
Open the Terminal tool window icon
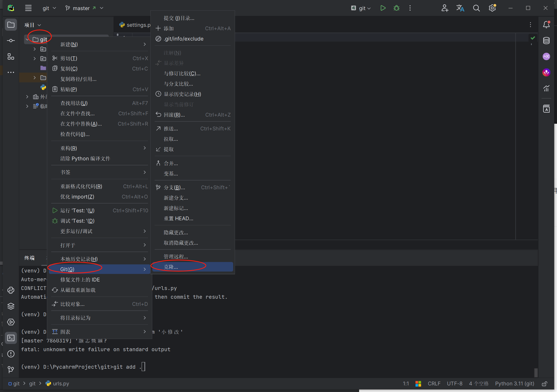(x=11, y=338)
